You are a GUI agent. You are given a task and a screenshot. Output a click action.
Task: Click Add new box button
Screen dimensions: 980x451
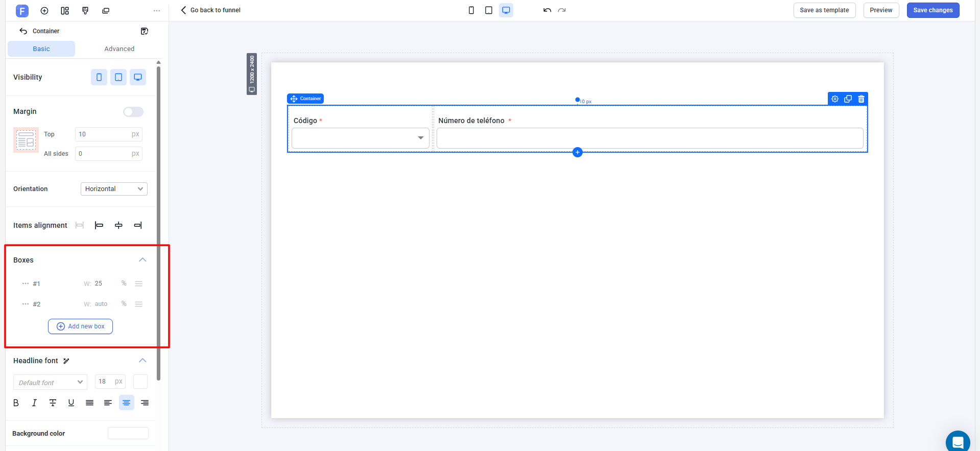[80, 326]
